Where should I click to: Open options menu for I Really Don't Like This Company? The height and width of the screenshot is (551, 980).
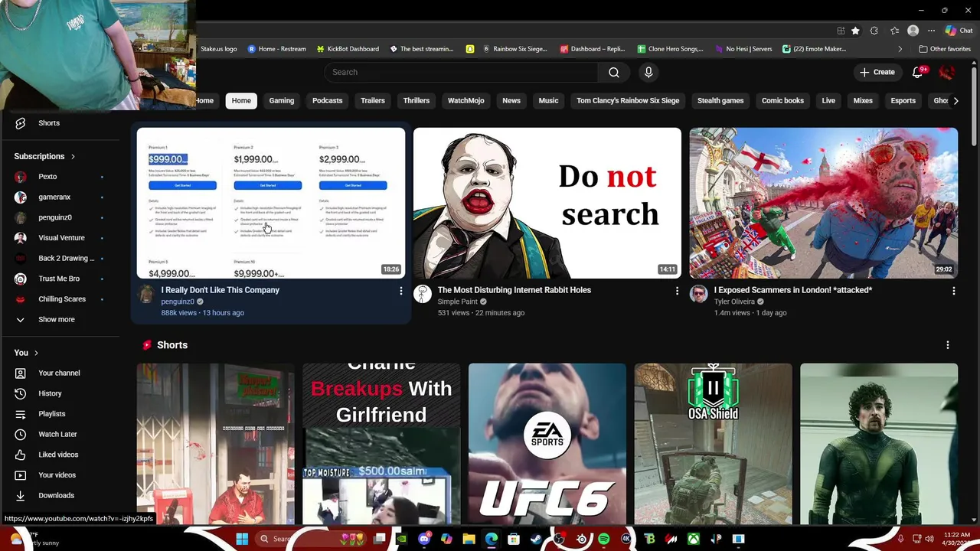400,291
